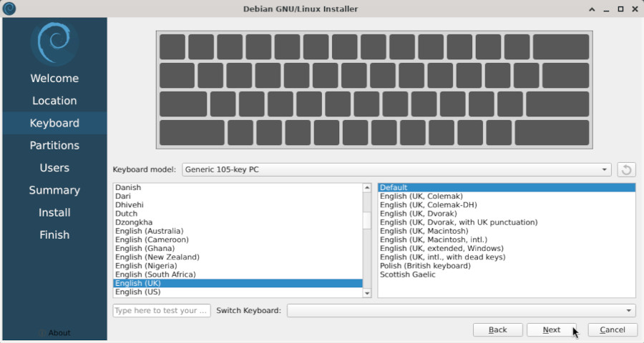Select the Install step in sidebar
The image size is (644, 343).
(x=54, y=212)
